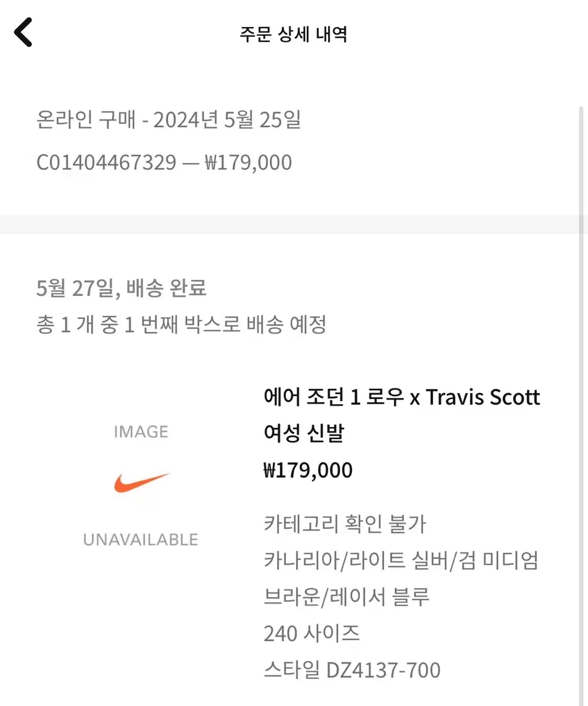Open the 에어 조던 1 로우 x Travis Scott product
The height and width of the screenshot is (706, 588).
click(x=402, y=398)
